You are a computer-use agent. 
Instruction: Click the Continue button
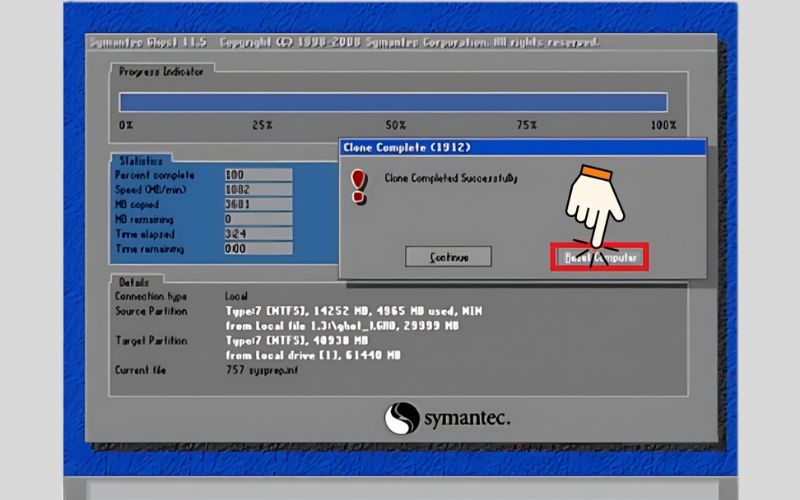tap(448, 257)
